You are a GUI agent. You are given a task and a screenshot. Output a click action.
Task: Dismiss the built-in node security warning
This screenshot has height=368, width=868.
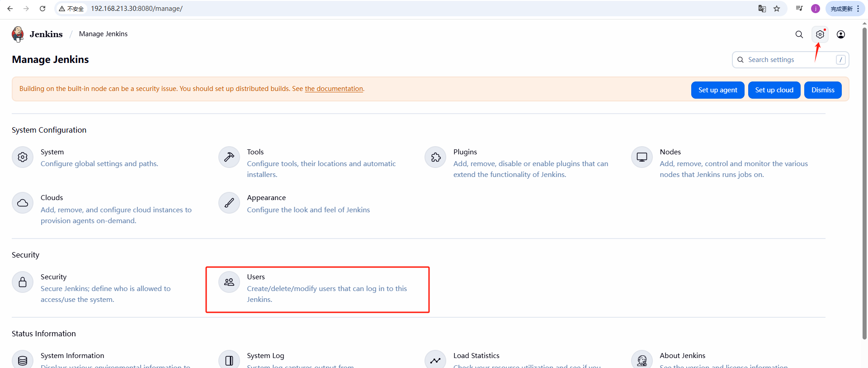click(x=823, y=90)
